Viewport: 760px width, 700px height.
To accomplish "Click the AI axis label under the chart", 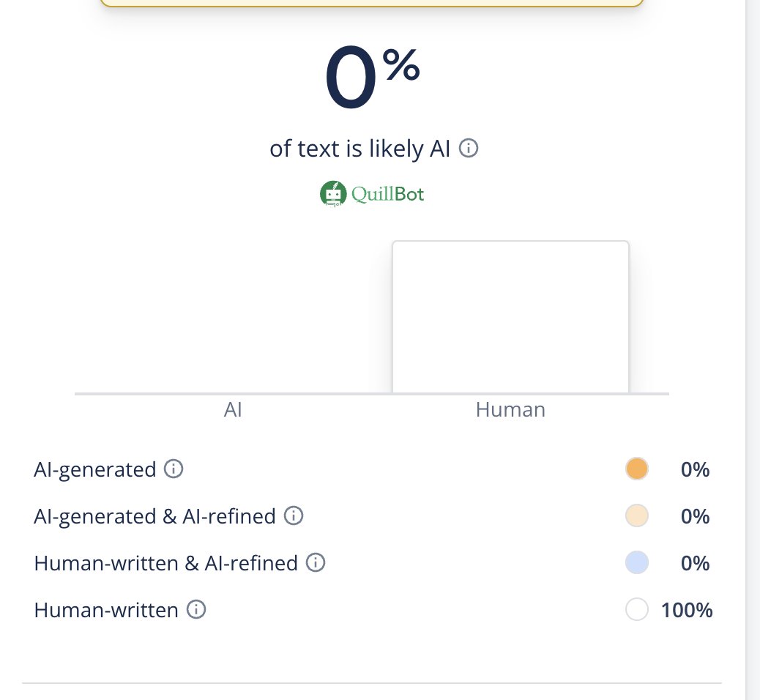I will [233, 409].
